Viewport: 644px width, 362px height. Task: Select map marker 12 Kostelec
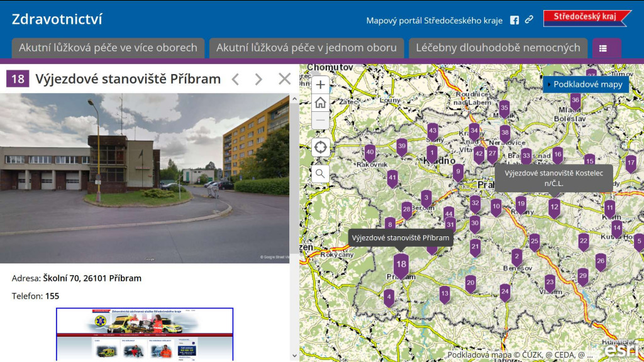click(x=554, y=208)
